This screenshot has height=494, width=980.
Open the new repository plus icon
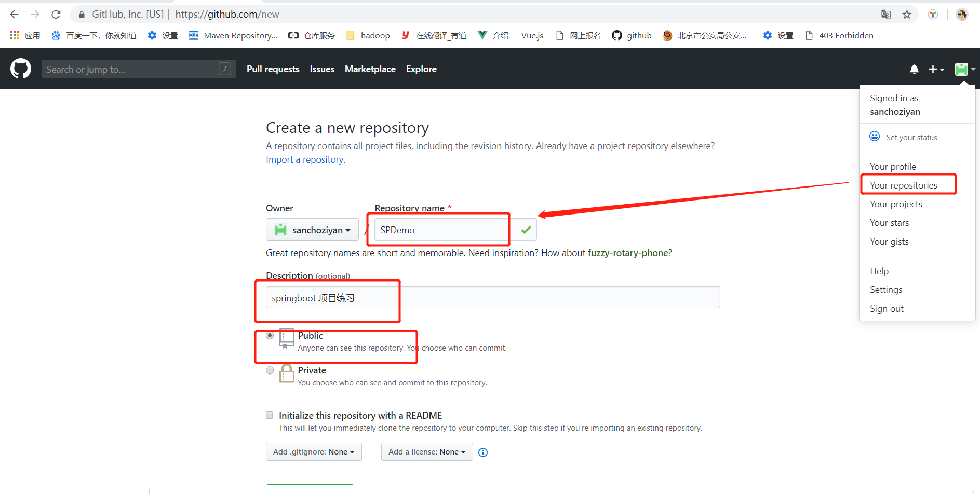(933, 69)
